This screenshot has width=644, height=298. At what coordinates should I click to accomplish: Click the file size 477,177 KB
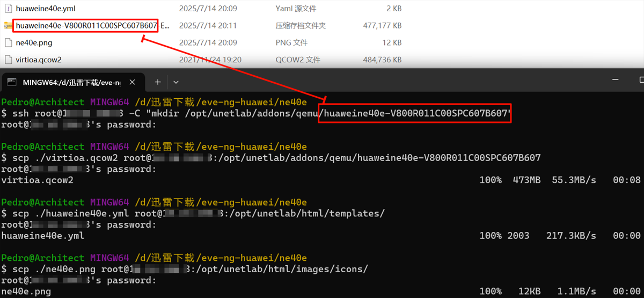[382, 25]
